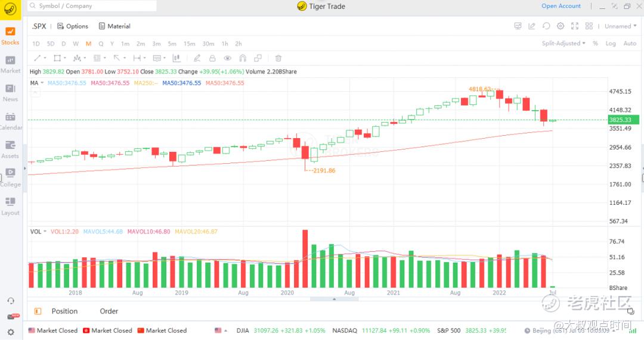Screen dimensions: 644x340
Task: Open the Fibonacci tool dropdown arrow
Action: point(105,58)
